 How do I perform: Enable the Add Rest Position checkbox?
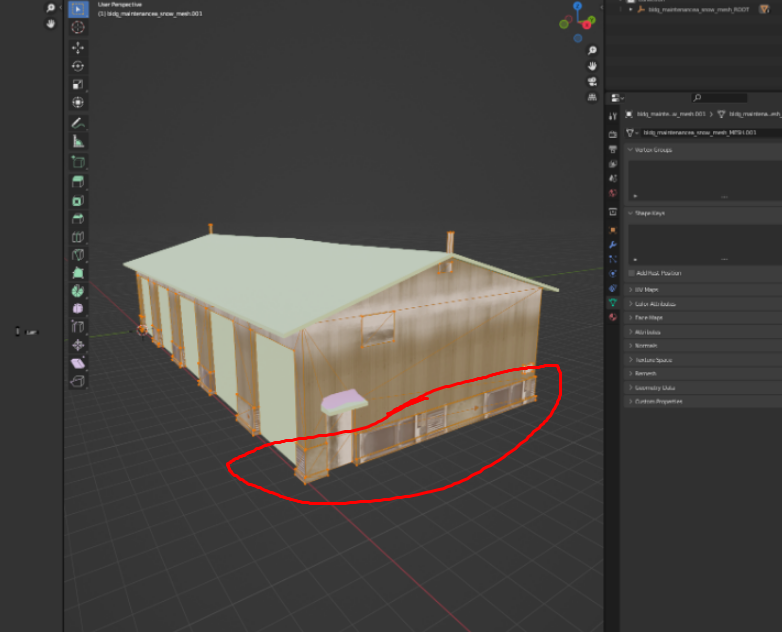pos(632,273)
